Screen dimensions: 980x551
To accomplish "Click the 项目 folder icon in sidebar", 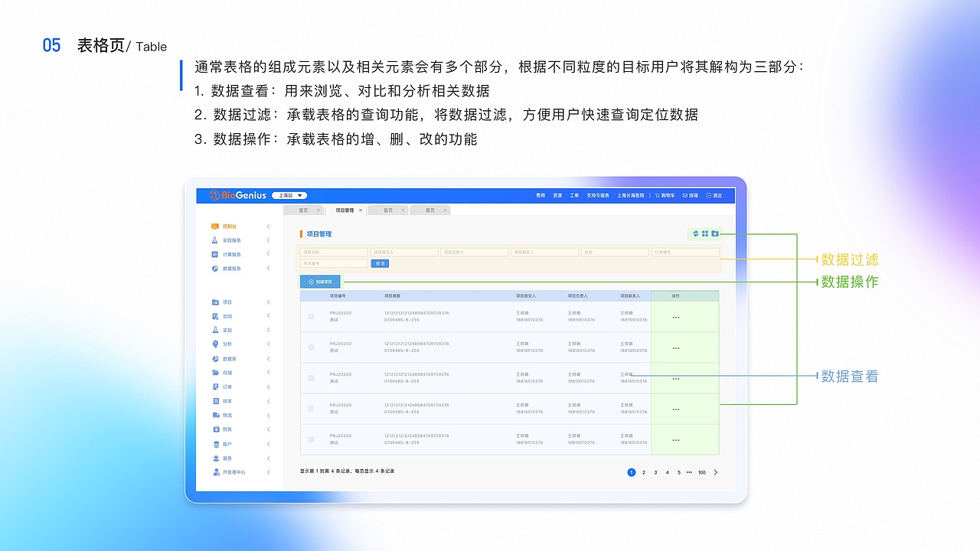I will coord(216,302).
